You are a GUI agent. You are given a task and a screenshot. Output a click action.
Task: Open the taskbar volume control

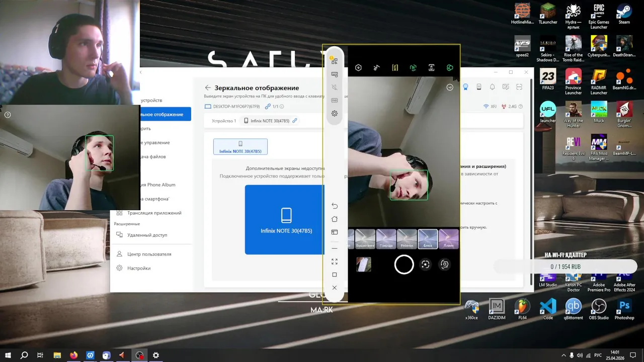click(x=580, y=355)
